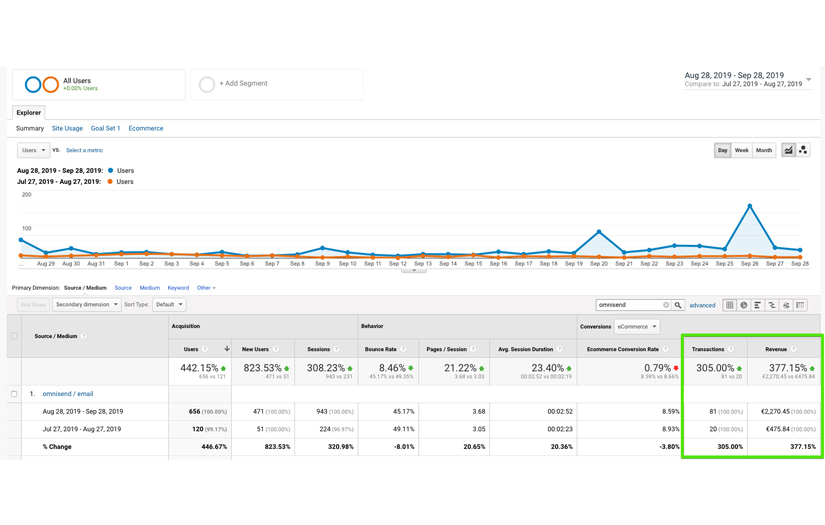Viewport: 825px width, 525px height.
Task: Open help for New Users column
Action: click(x=276, y=349)
